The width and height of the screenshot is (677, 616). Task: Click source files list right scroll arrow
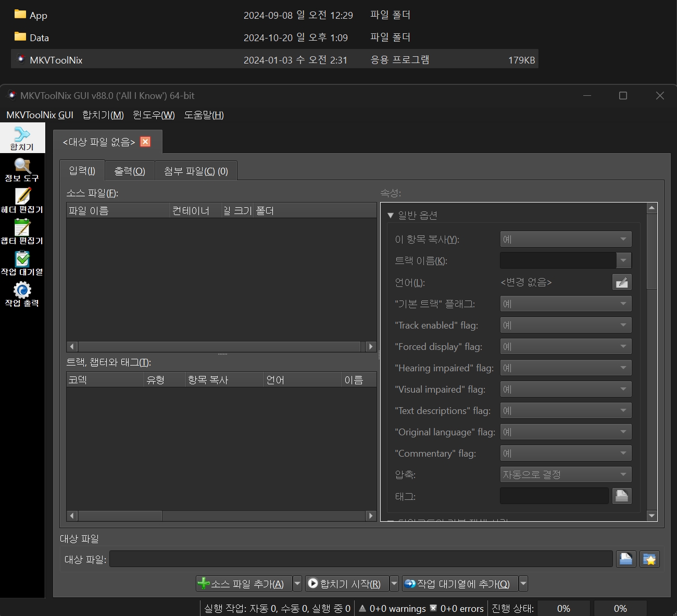click(370, 346)
